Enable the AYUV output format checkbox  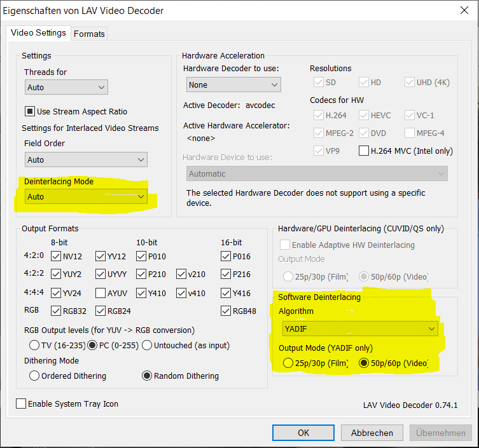[x=101, y=293]
